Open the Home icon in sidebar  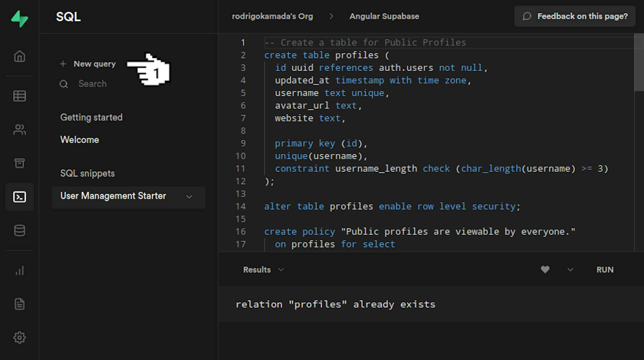pyautogui.click(x=19, y=56)
